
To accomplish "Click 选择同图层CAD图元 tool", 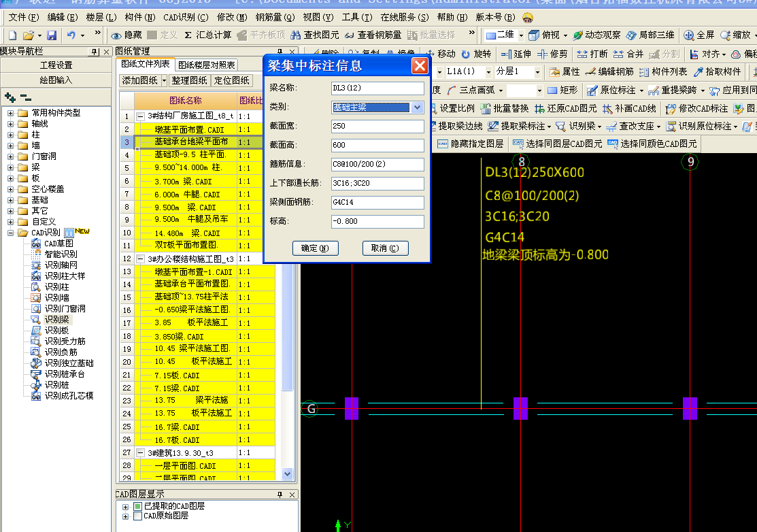I will pos(558,144).
